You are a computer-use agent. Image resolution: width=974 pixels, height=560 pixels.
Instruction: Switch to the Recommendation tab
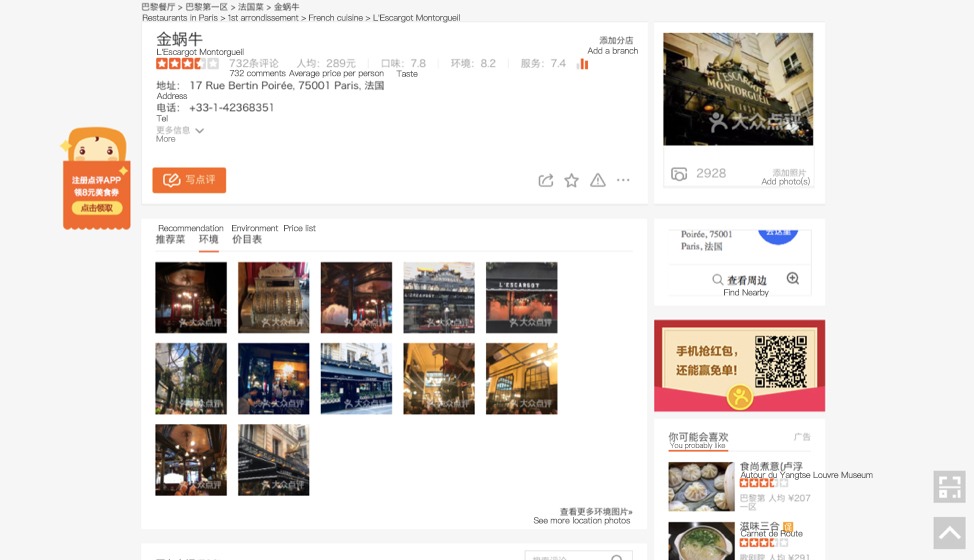point(170,239)
